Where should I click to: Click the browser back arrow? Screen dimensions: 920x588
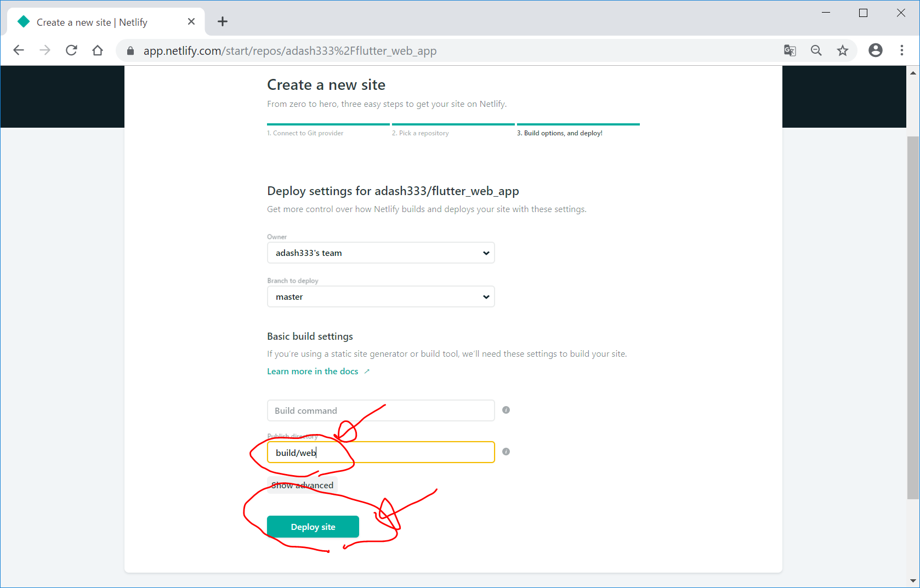pos(19,50)
